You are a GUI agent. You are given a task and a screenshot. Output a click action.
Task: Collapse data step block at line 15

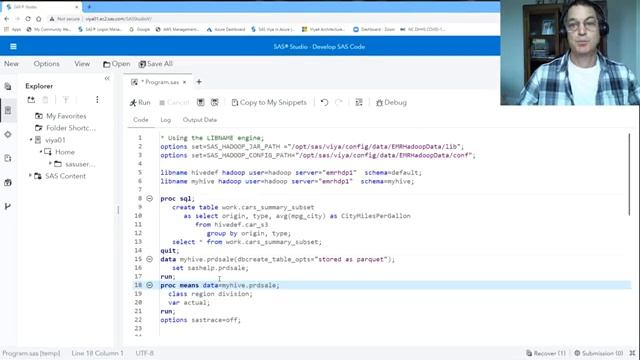(149, 259)
